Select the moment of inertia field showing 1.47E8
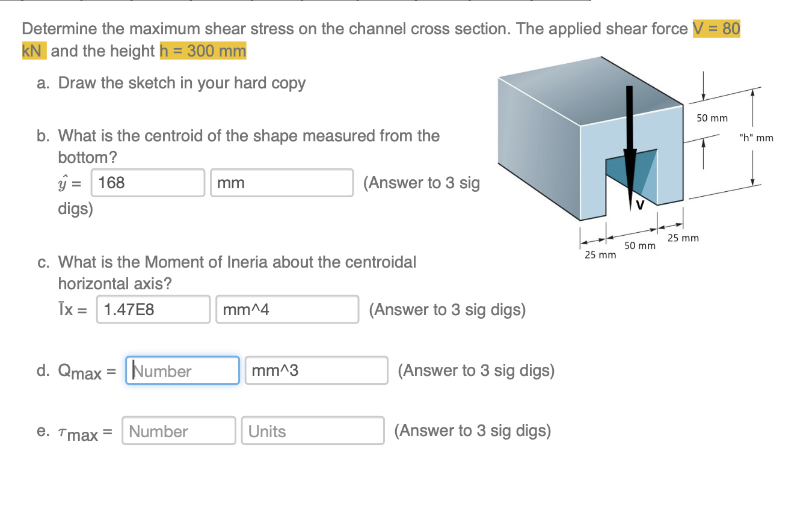Screen dimensions: 812x516 pos(153,309)
